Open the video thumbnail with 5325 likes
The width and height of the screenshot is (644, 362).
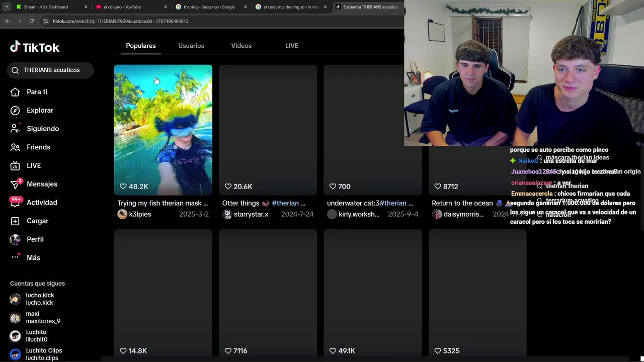(x=477, y=294)
